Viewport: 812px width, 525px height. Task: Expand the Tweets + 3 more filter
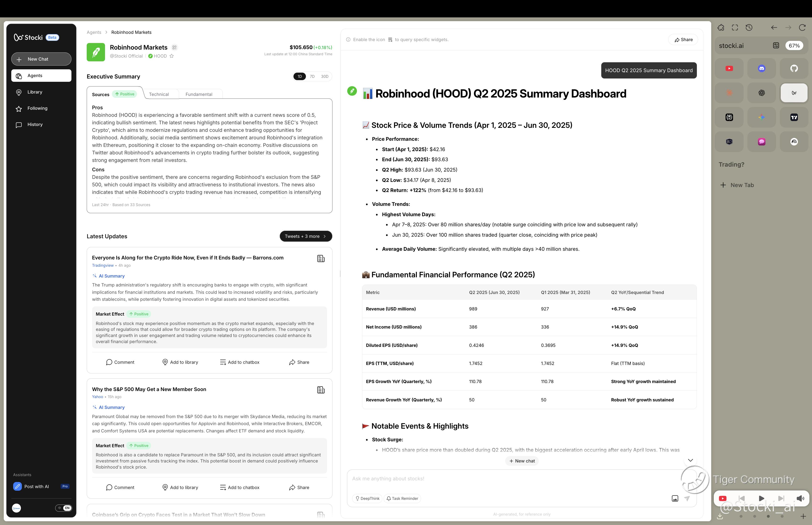tap(306, 236)
